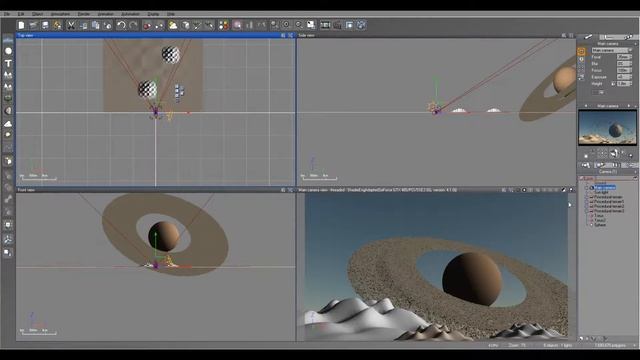640x360 pixels.
Task: Open the Object menu
Action: [37, 14]
